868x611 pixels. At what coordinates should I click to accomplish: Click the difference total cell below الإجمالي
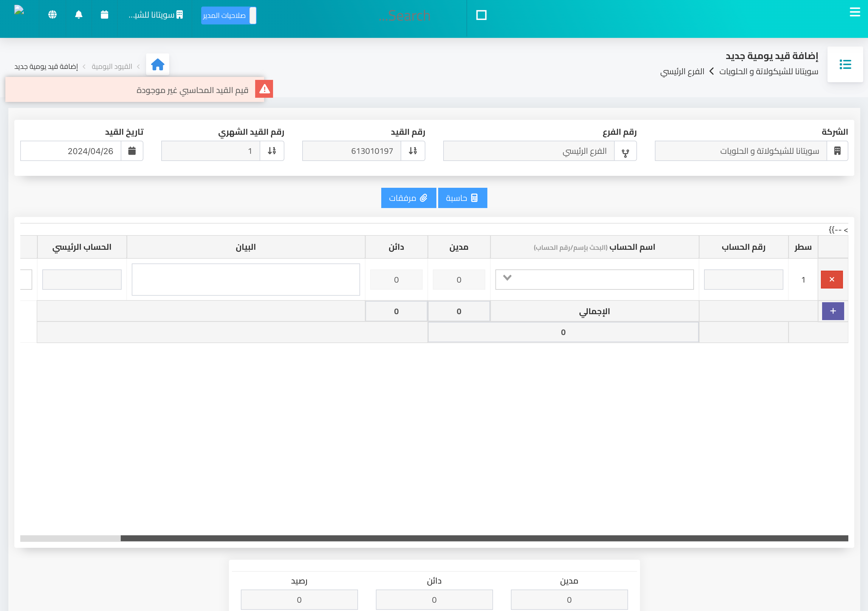pyautogui.click(x=563, y=332)
